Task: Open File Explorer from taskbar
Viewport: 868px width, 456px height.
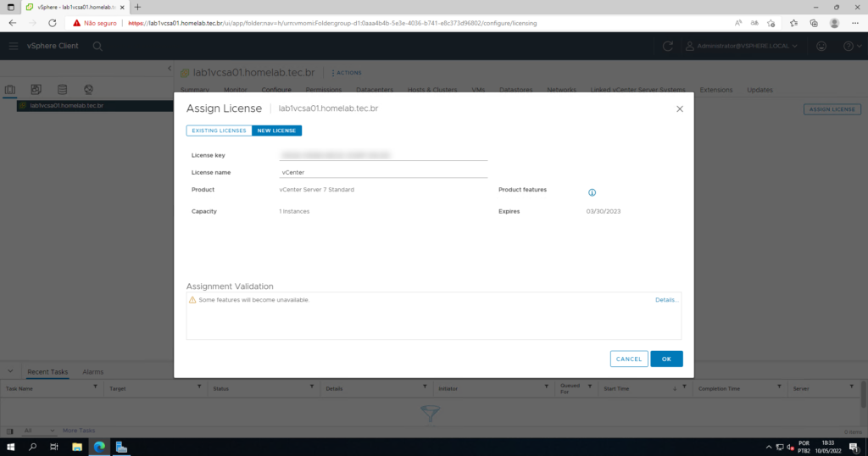Action: coord(77,448)
